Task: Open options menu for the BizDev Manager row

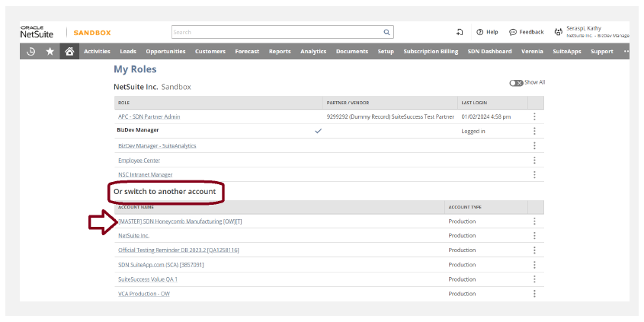Action: [534, 131]
